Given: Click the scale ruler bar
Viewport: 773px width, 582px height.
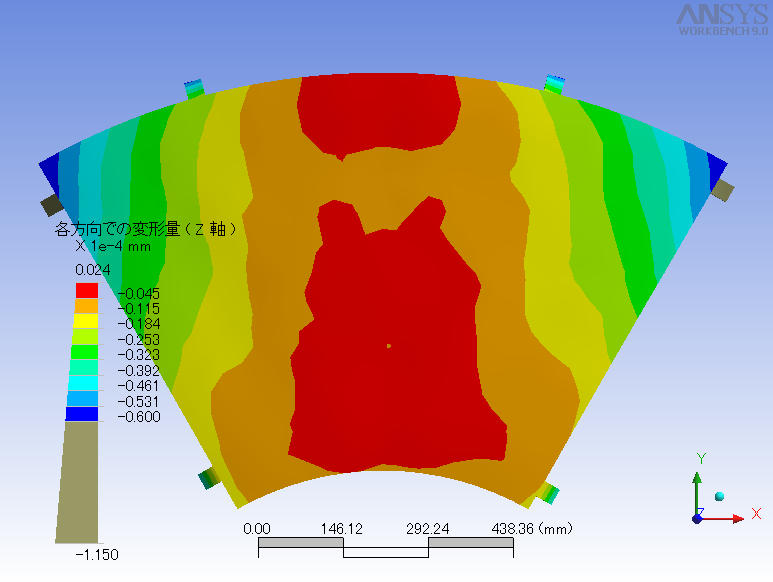Looking at the screenshot, I should (386, 548).
